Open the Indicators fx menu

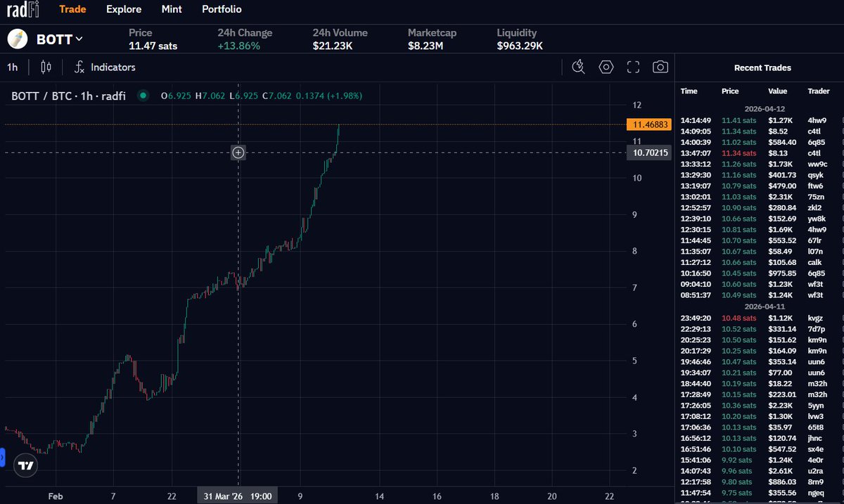pyautogui.click(x=105, y=67)
